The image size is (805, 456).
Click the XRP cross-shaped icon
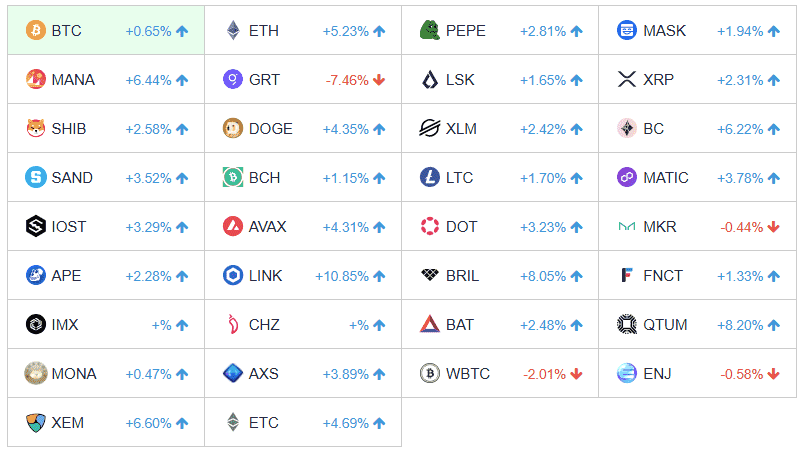[x=627, y=79]
